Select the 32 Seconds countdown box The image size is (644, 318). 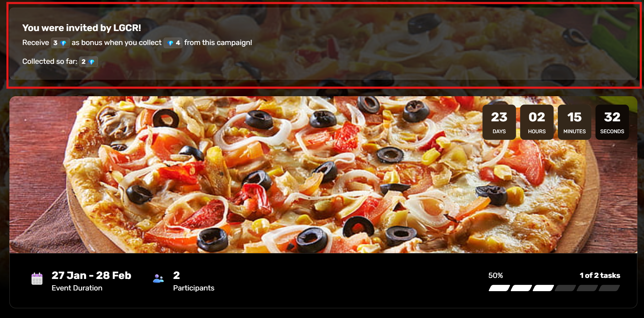click(612, 122)
